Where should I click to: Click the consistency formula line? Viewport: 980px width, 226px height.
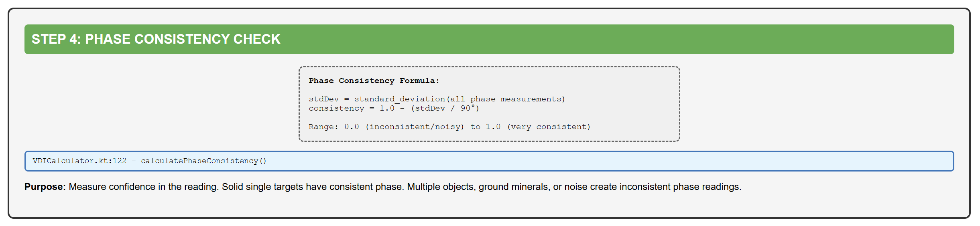click(x=393, y=108)
